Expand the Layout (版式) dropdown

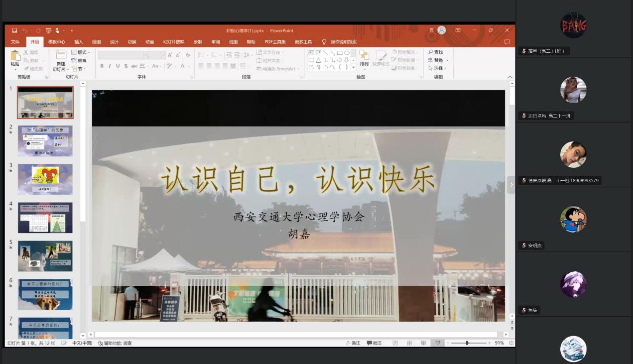click(x=81, y=52)
